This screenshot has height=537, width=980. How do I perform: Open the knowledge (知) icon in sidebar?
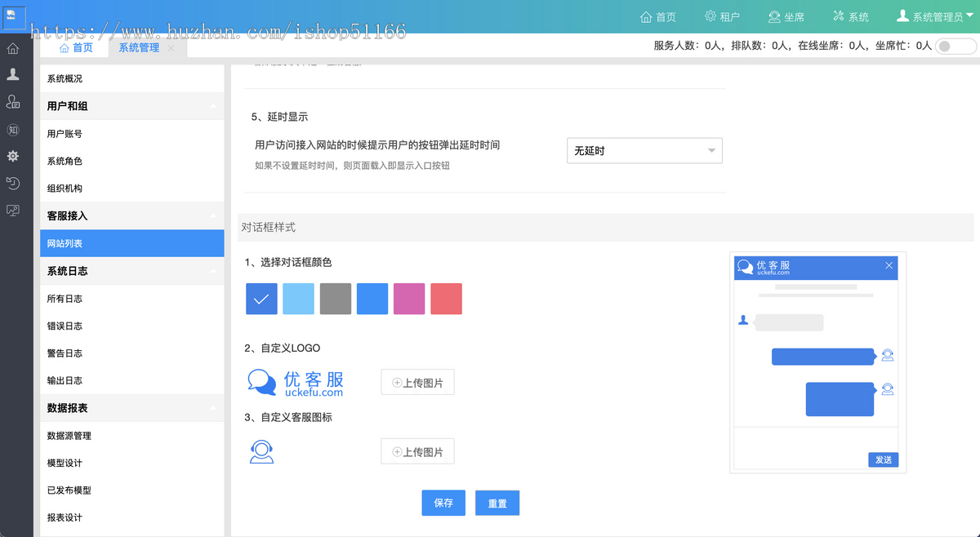13,130
